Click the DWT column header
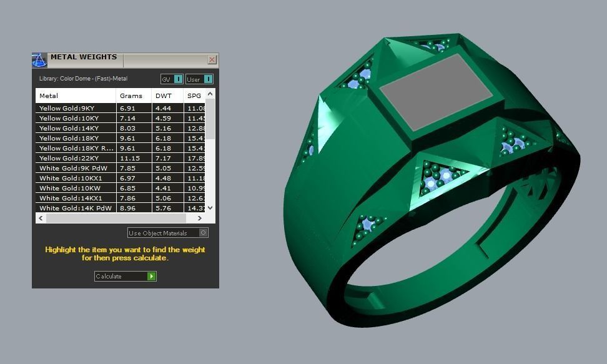 click(167, 96)
